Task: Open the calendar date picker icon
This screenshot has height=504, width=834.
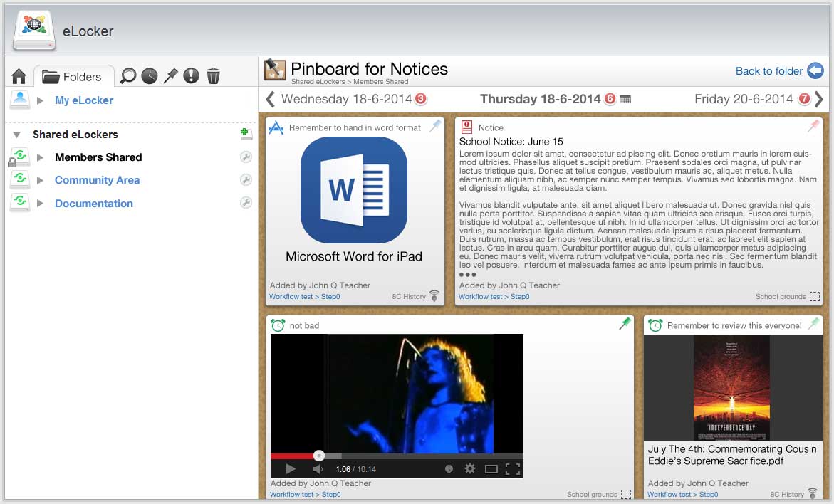Action: pos(625,100)
